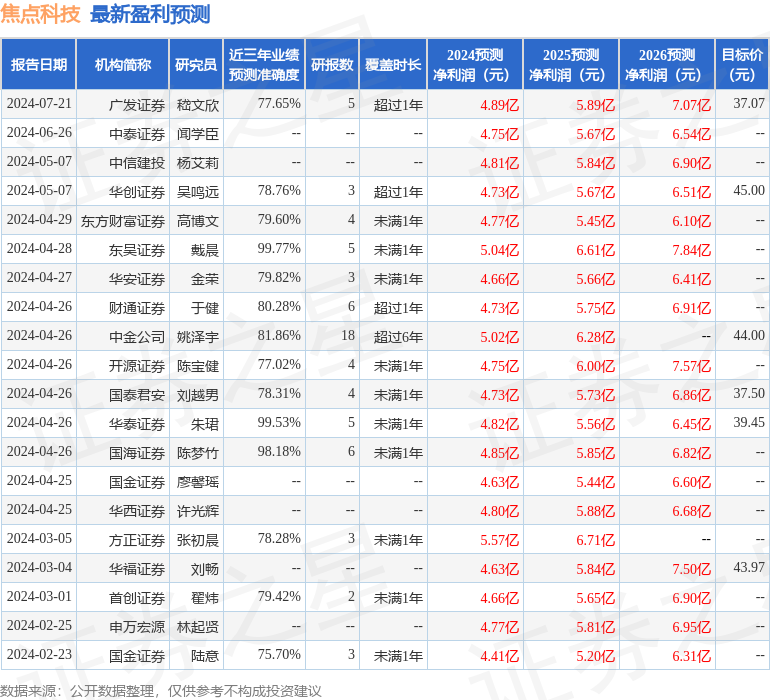Click accuracy value 77.65%
Screen dimensions: 770x700
point(279,104)
